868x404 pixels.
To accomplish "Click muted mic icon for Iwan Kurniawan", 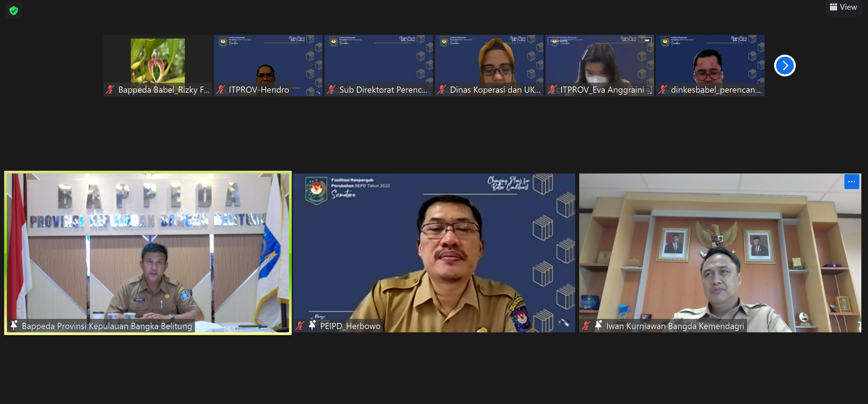I will [x=586, y=326].
